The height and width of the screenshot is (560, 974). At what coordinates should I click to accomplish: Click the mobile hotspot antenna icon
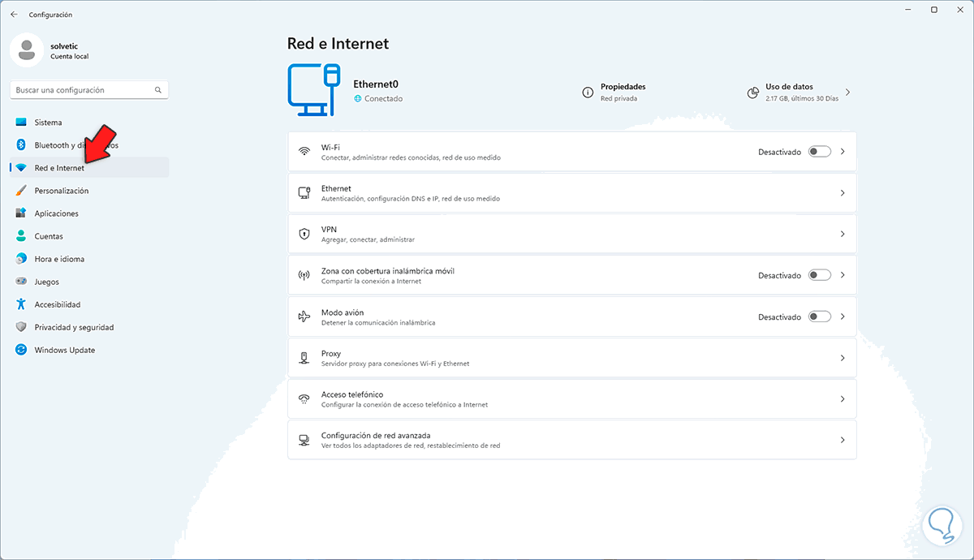304,275
